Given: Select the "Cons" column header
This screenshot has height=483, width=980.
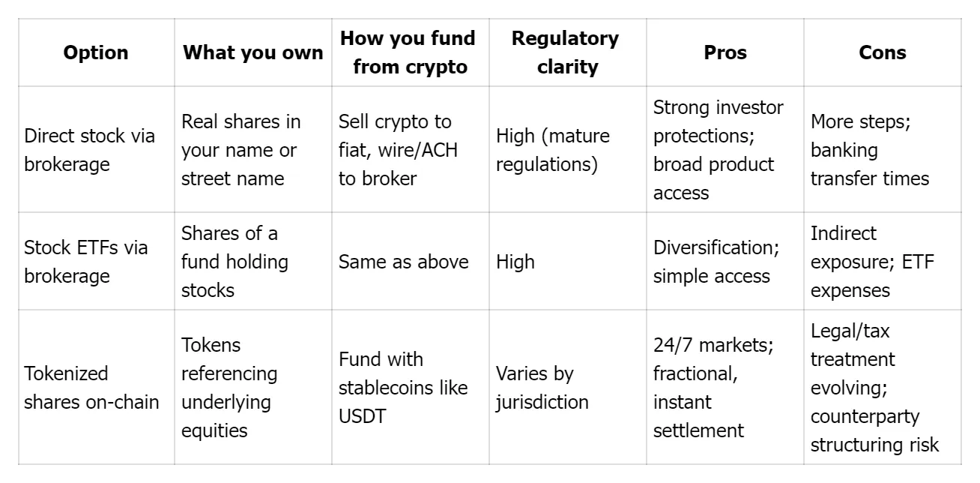Looking at the screenshot, I should click(x=882, y=52).
